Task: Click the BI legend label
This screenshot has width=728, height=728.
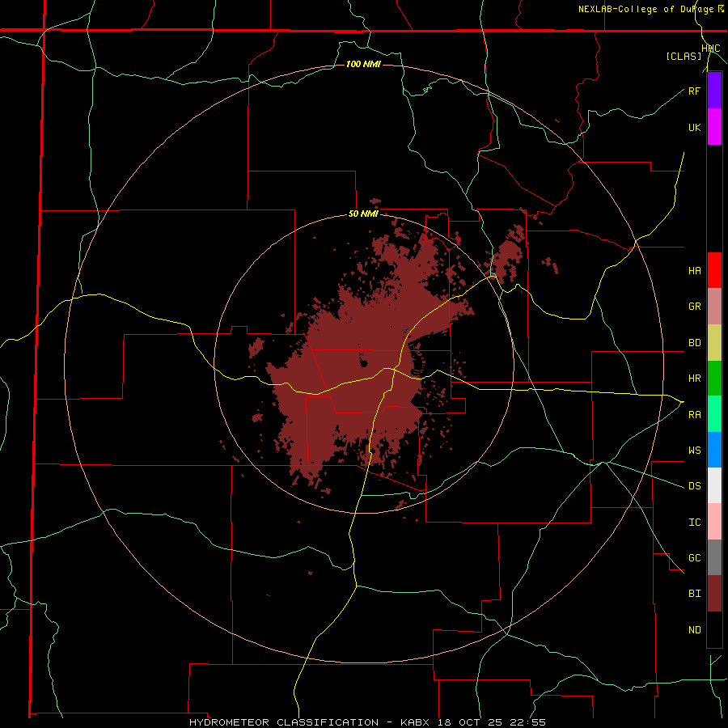Action: coord(694,594)
